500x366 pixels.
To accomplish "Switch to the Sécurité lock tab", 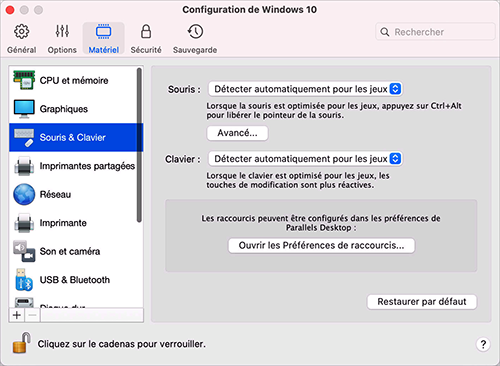I will (146, 39).
